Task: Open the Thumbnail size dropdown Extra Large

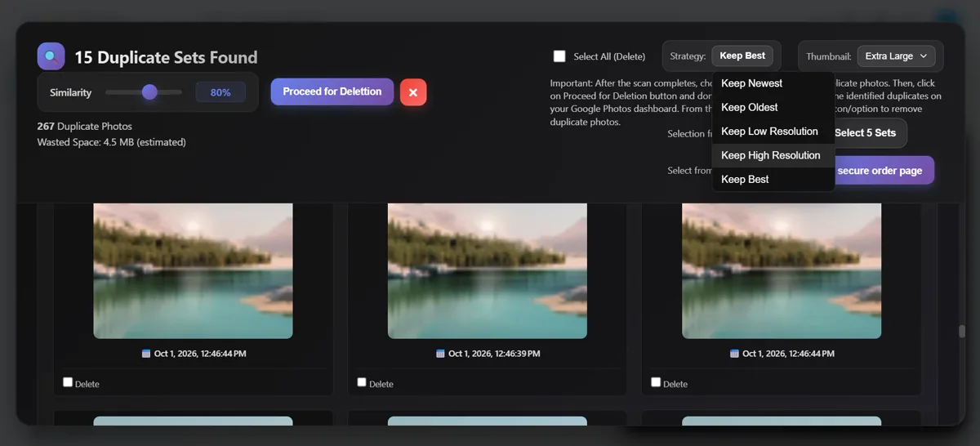Action: point(896,56)
